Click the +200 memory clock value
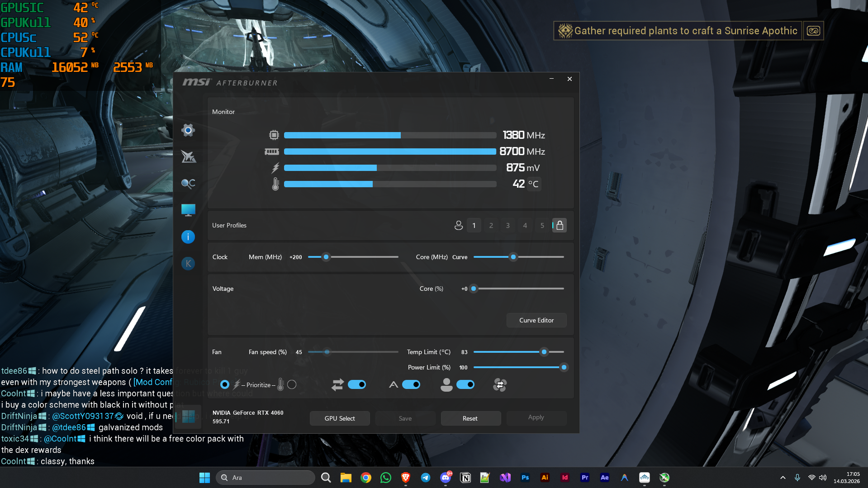 (296, 257)
